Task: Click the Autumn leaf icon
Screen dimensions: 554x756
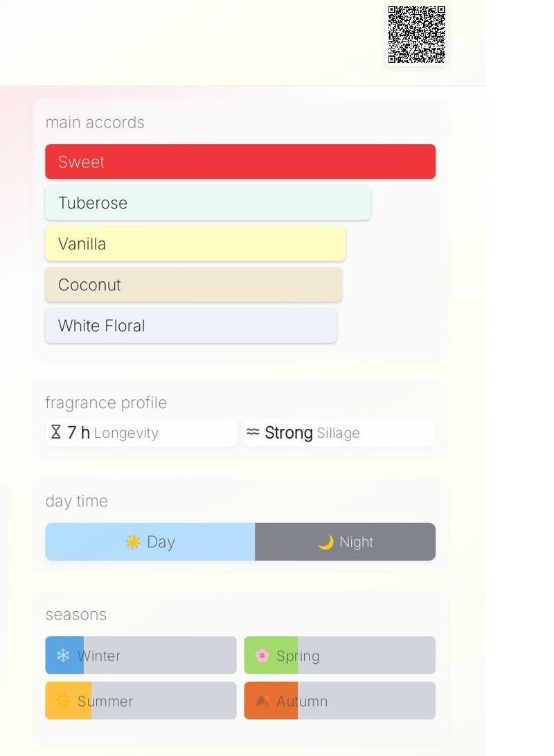Action: (x=262, y=701)
